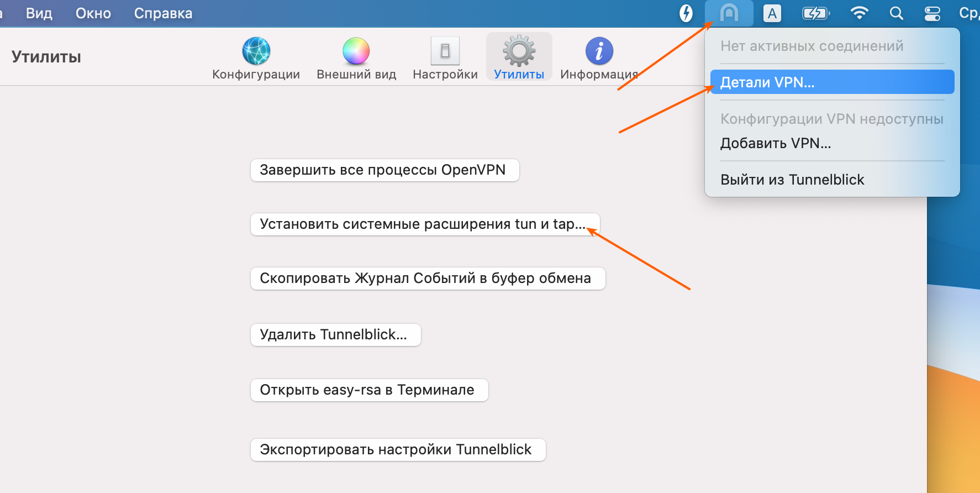Click the Tunnelblick tunnel menu bar icon

click(x=729, y=13)
